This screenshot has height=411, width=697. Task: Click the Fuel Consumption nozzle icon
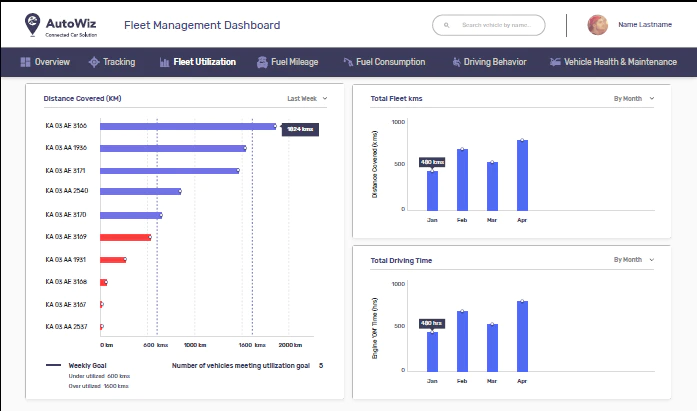(348, 62)
